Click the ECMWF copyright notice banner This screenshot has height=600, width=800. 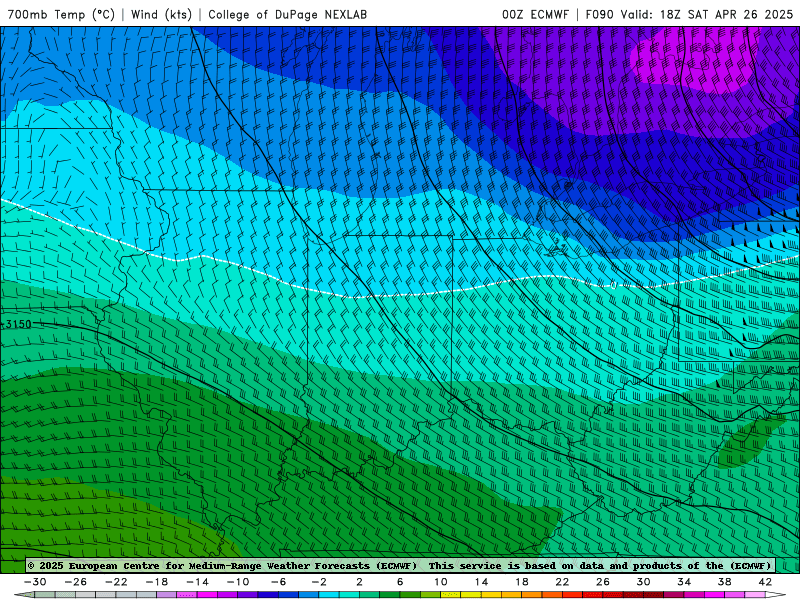tap(401, 566)
